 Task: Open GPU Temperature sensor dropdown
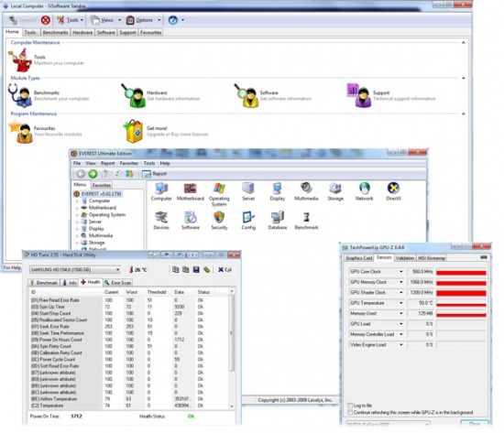tap(400, 303)
